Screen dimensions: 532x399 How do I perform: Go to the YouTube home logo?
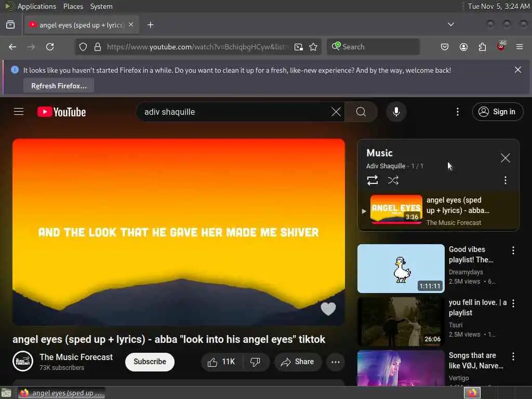(x=61, y=112)
